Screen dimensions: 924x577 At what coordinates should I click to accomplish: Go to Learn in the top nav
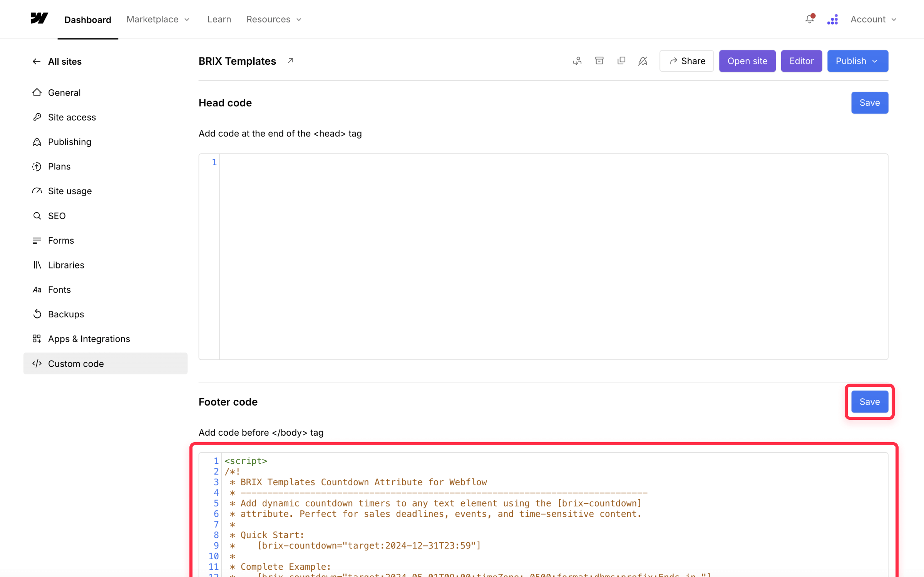coord(219,19)
